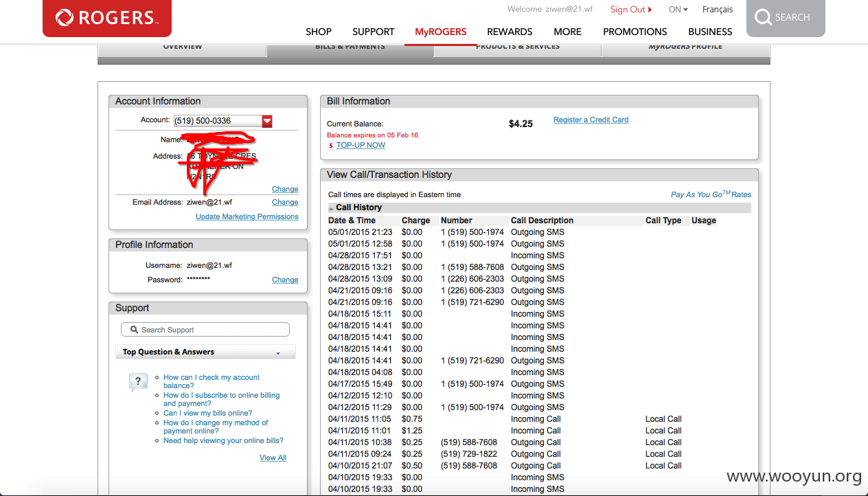The height and width of the screenshot is (496, 868).
Task: Click the question mark help icon
Action: (138, 382)
